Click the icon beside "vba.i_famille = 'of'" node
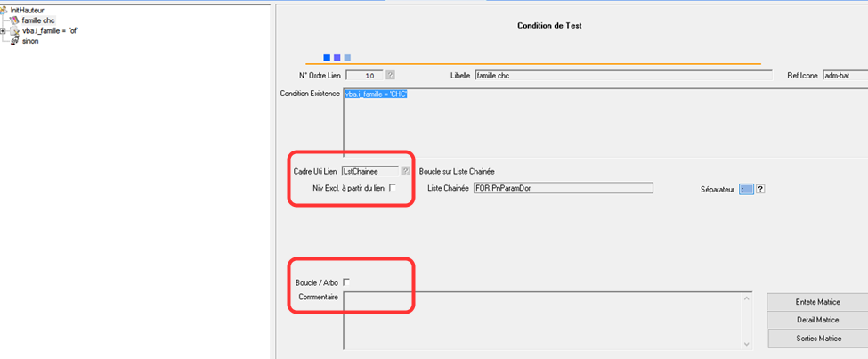Image resolution: width=868 pixels, height=359 pixels. [15, 30]
